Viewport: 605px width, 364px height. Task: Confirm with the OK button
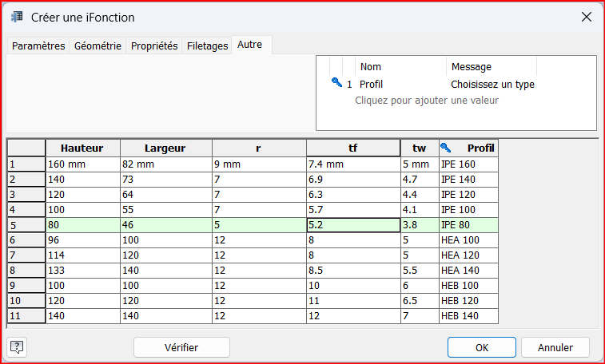pos(481,347)
